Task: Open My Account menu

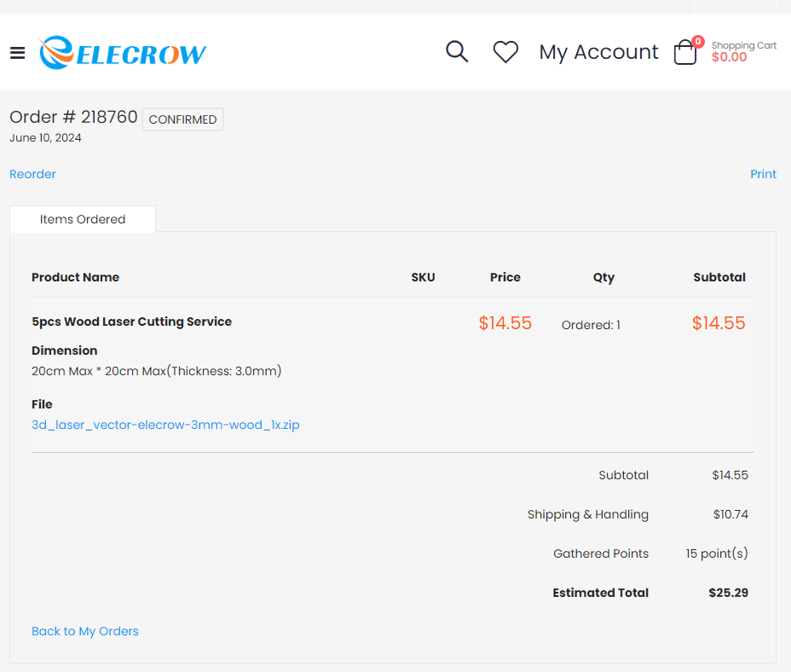Action: coord(598,52)
